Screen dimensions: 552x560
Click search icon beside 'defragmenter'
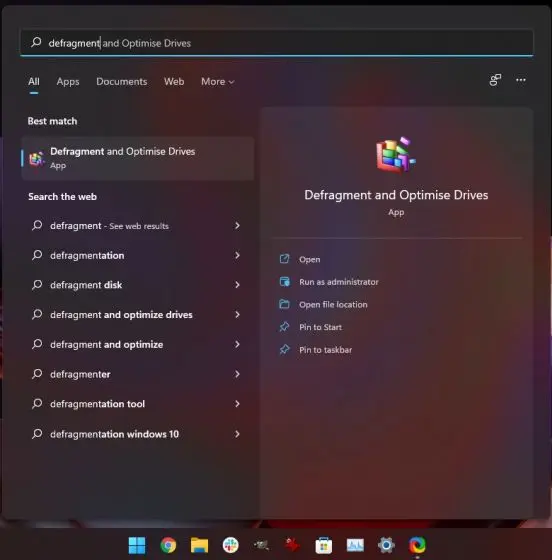(x=37, y=374)
